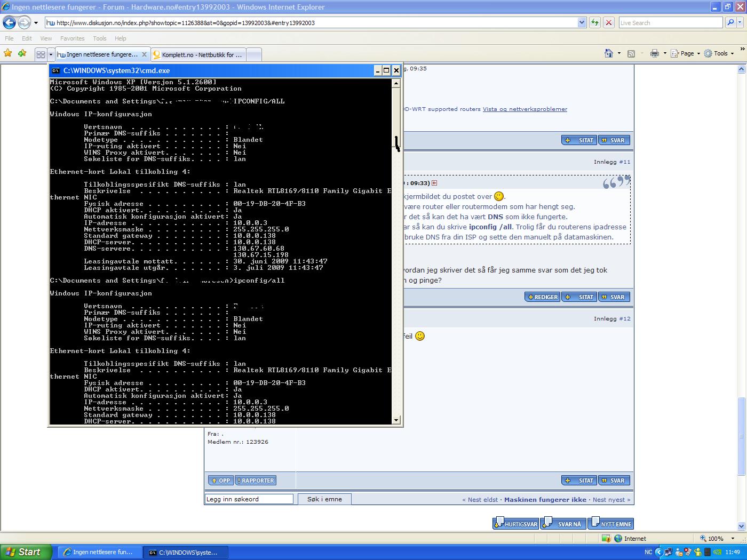
Task: Click the Søk i emne button
Action: point(324,499)
